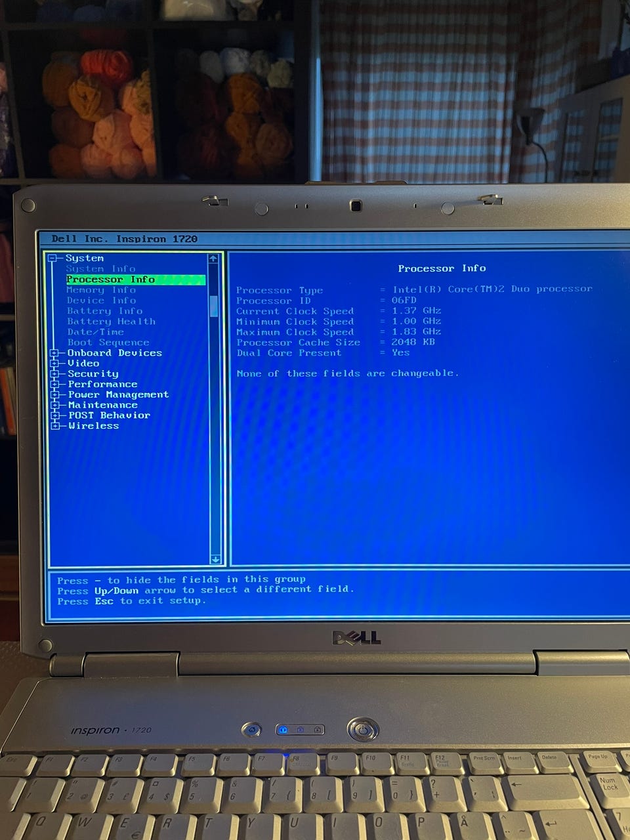Image resolution: width=630 pixels, height=840 pixels.
Task: Expand the Security tree node
Action: click(x=54, y=374)
